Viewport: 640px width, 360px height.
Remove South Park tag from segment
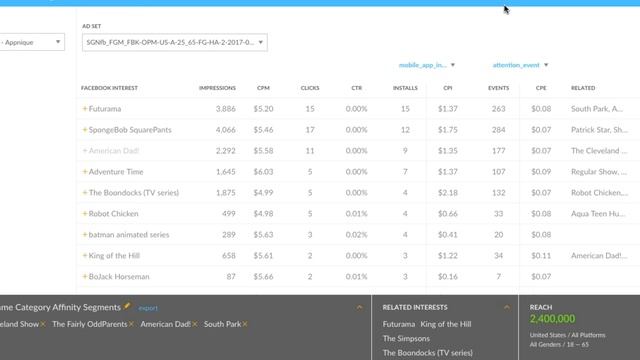point(245,324)
